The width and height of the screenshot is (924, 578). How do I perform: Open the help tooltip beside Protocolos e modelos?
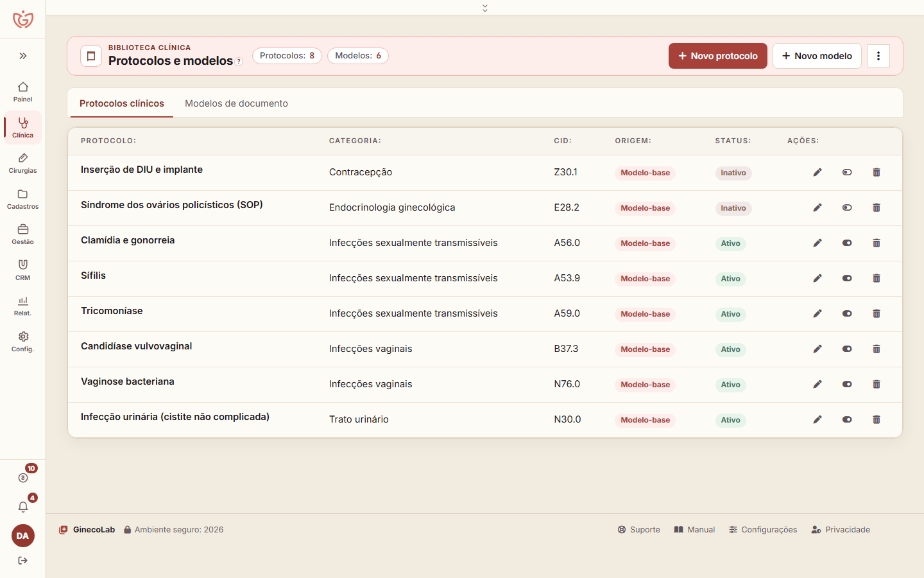tap(239, 62)
